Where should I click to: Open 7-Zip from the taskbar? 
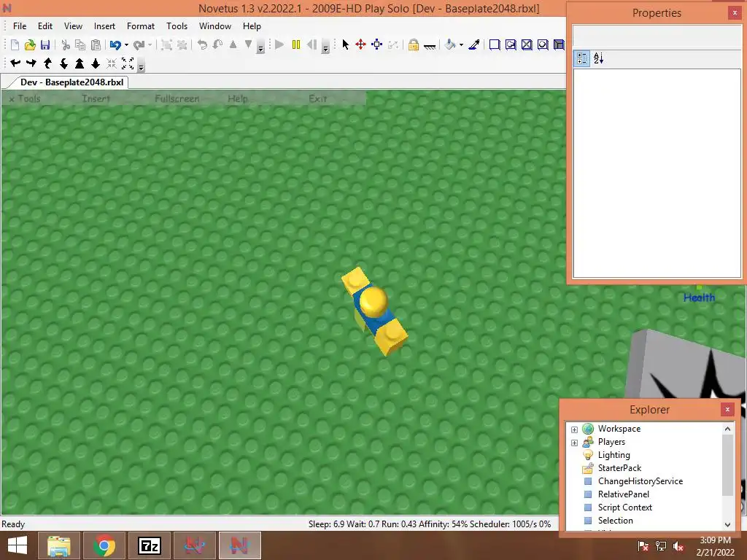pos(149,545)
